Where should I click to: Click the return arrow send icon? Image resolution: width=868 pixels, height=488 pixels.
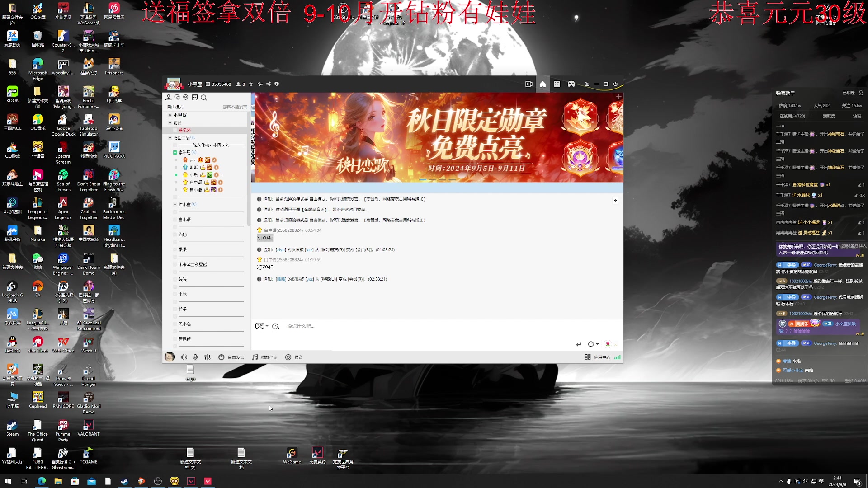tap(579, 344)
